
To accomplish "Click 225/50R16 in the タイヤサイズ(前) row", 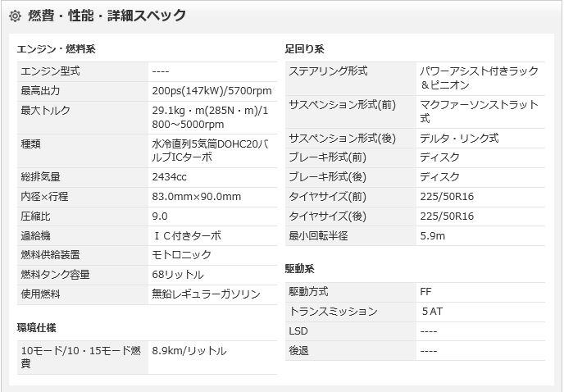I will [447, 197].
